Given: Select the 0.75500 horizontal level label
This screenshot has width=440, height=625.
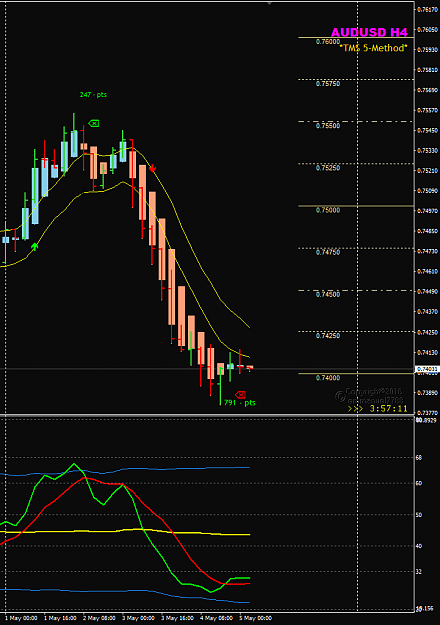Looking at the screenshot, I should (x=328, y=126).
